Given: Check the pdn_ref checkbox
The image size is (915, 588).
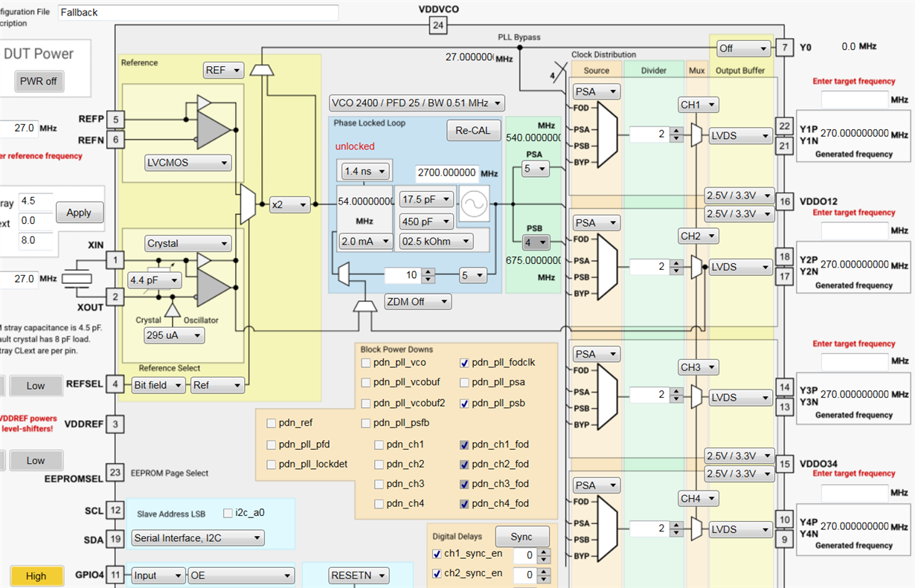Looking at the screenshot, I should click(271, 422).
